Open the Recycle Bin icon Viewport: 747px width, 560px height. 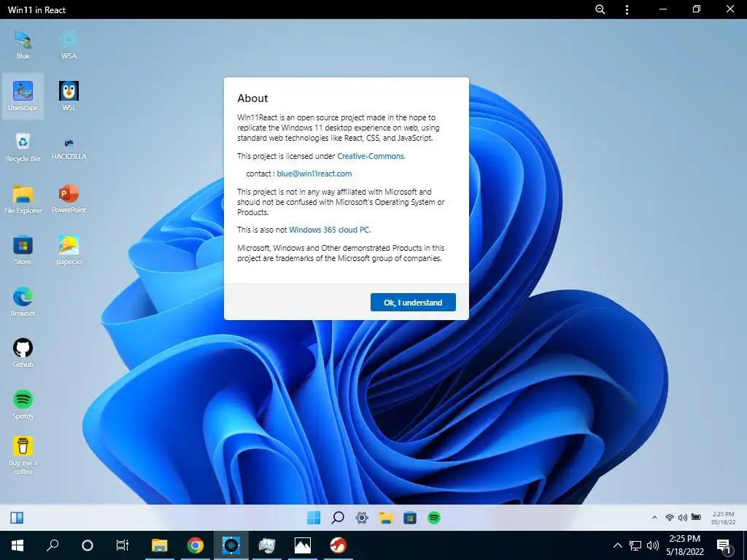click(x=23, y=147)
